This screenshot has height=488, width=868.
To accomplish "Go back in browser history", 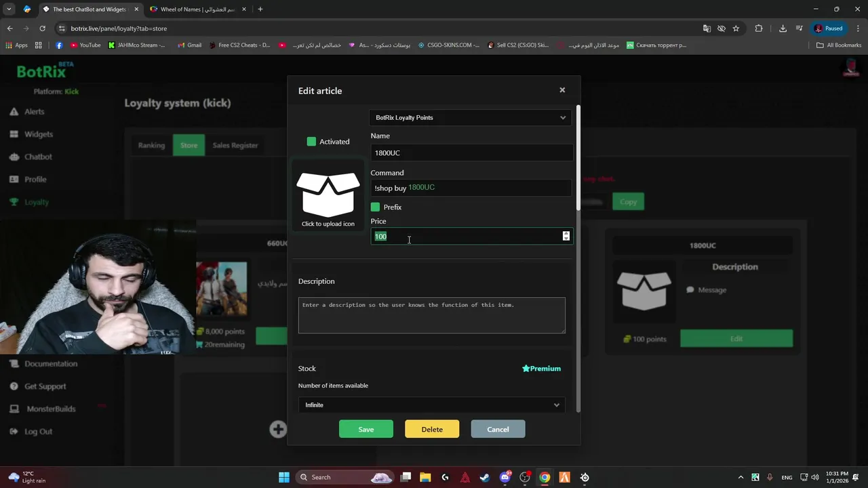I will click(9, 28).
